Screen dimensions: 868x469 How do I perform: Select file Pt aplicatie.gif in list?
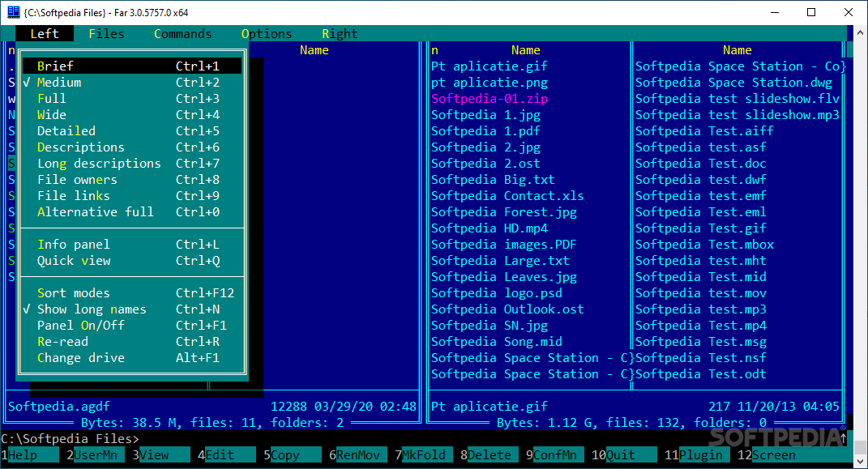point(490,66)
